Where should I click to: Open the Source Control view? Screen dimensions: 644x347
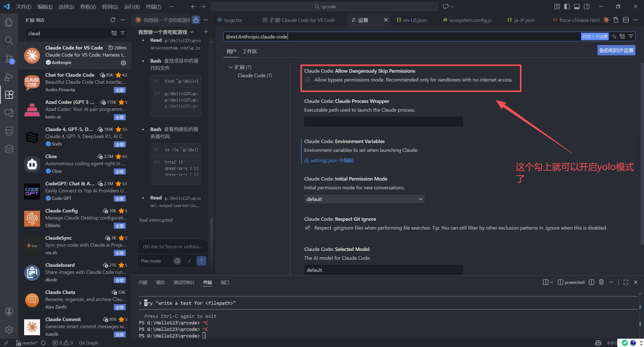(x=9, y=59)
